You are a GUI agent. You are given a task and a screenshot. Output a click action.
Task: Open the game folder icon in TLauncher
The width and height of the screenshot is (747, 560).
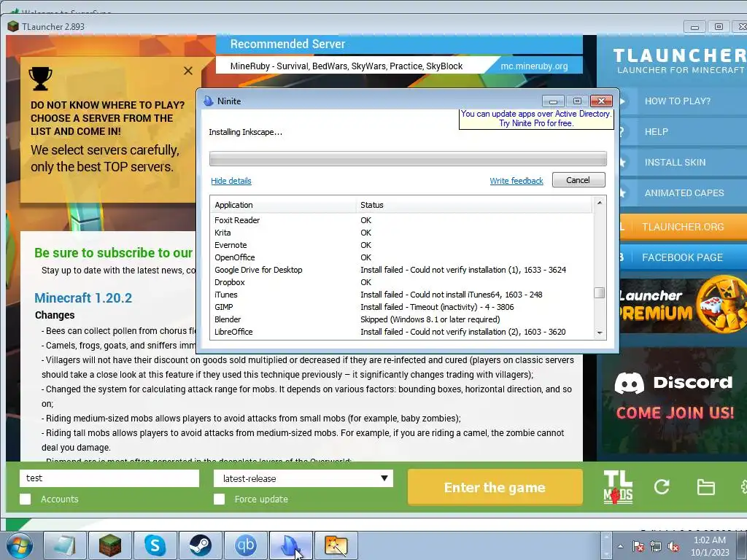pyautogui.click(x=705, y=487)
